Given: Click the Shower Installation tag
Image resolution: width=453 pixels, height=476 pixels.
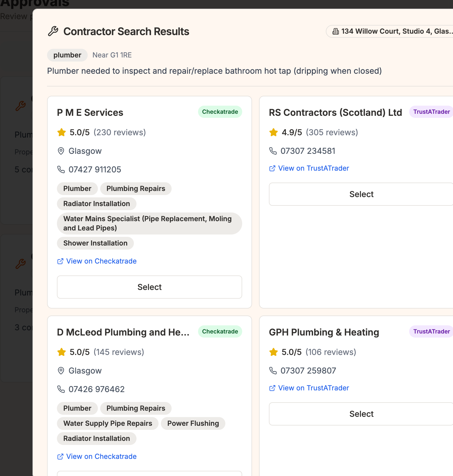Looking at the screenshot, I should click(x=96, y=243).
